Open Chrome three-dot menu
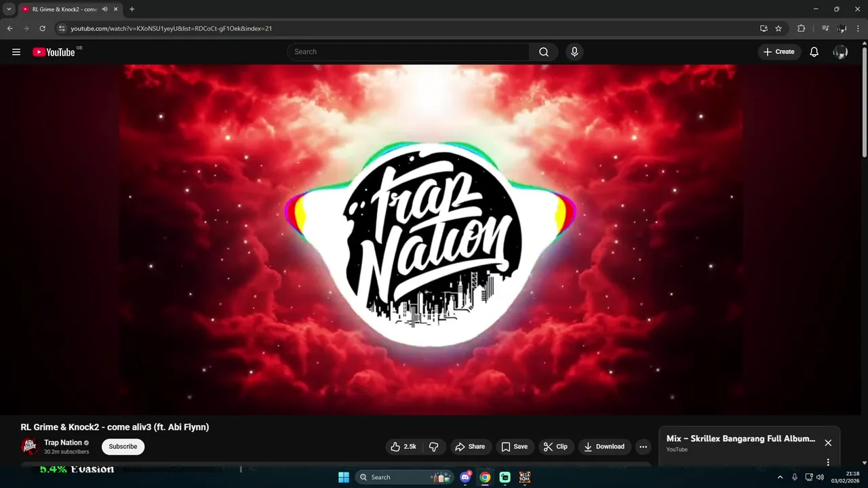868x488 pixels. [859, 28]
